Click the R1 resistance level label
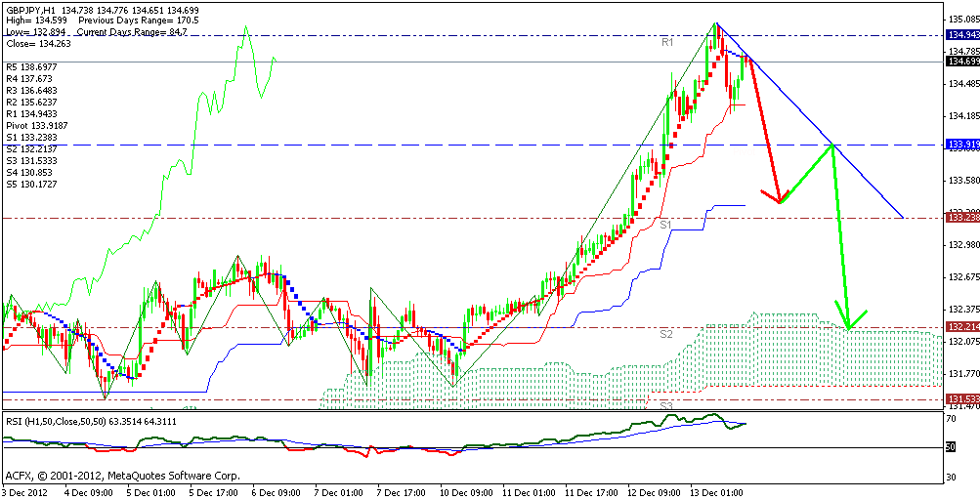Viewport: 980px width, 500px height. [667, 43]
